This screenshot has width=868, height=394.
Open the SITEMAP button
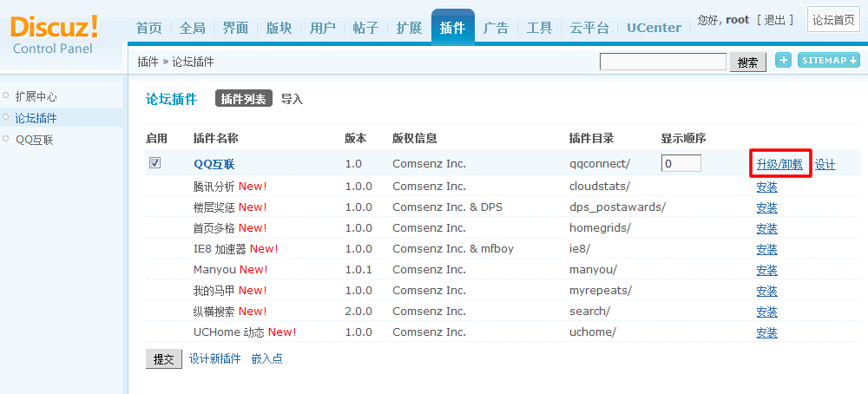pos(829,61)
